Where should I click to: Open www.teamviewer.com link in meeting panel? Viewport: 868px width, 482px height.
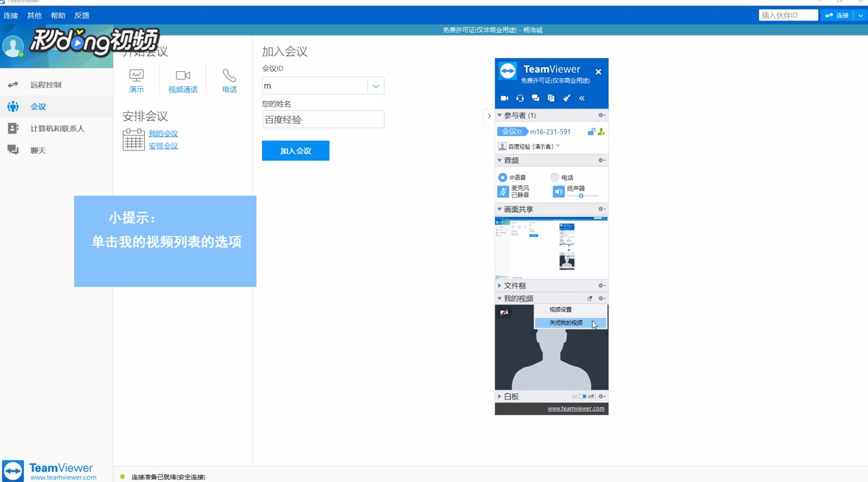(x=576, y=409)
